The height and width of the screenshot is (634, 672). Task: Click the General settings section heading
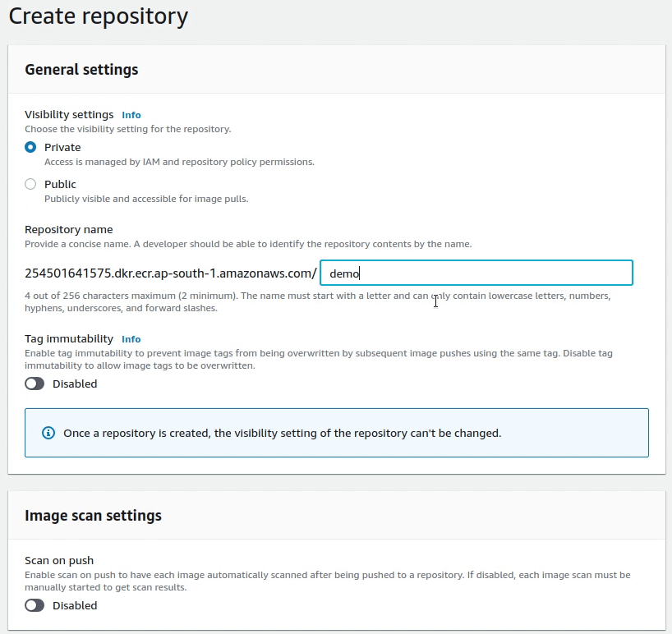[81, 70]
